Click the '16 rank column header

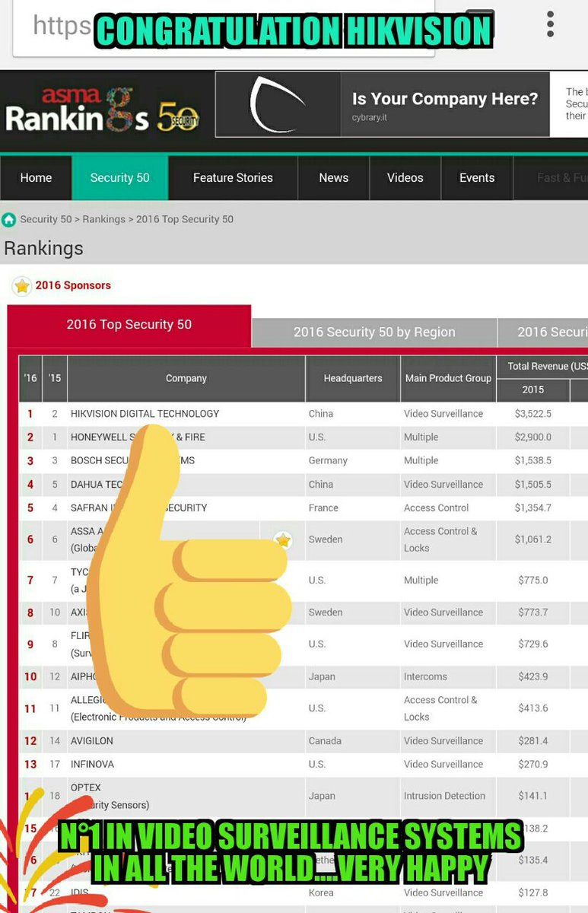click(30, 378)
